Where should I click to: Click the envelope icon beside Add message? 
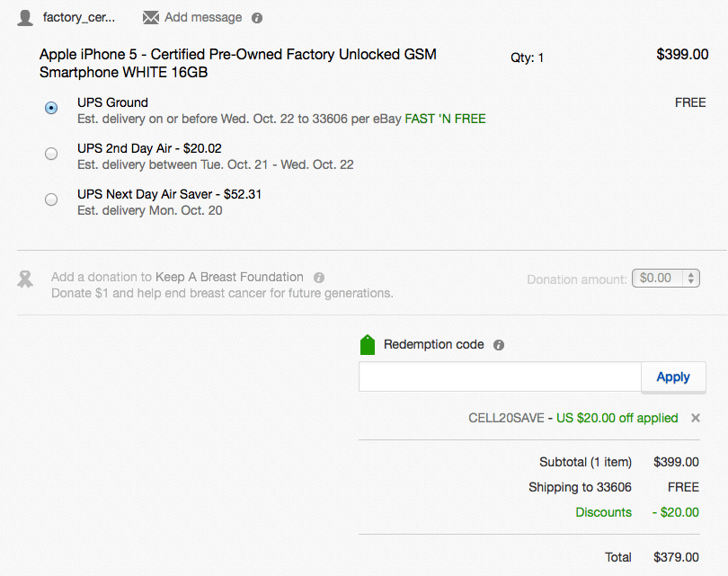pos(149,17)
